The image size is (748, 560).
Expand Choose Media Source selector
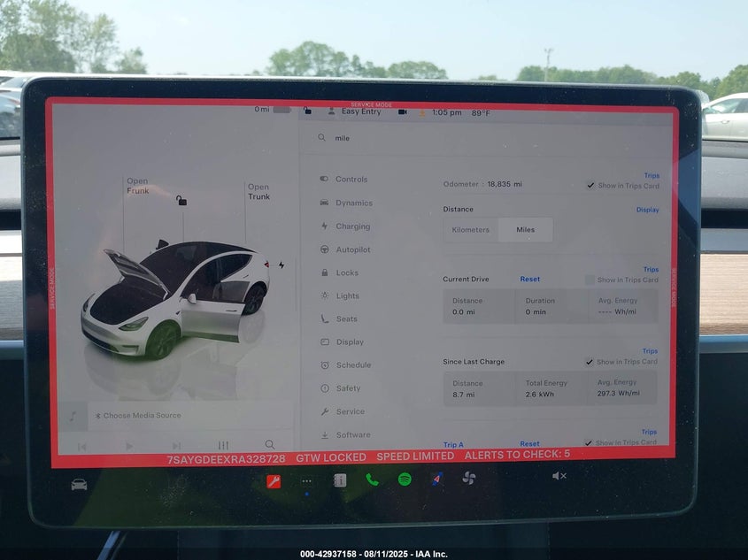pyautogui.click(x=142, y=416)
